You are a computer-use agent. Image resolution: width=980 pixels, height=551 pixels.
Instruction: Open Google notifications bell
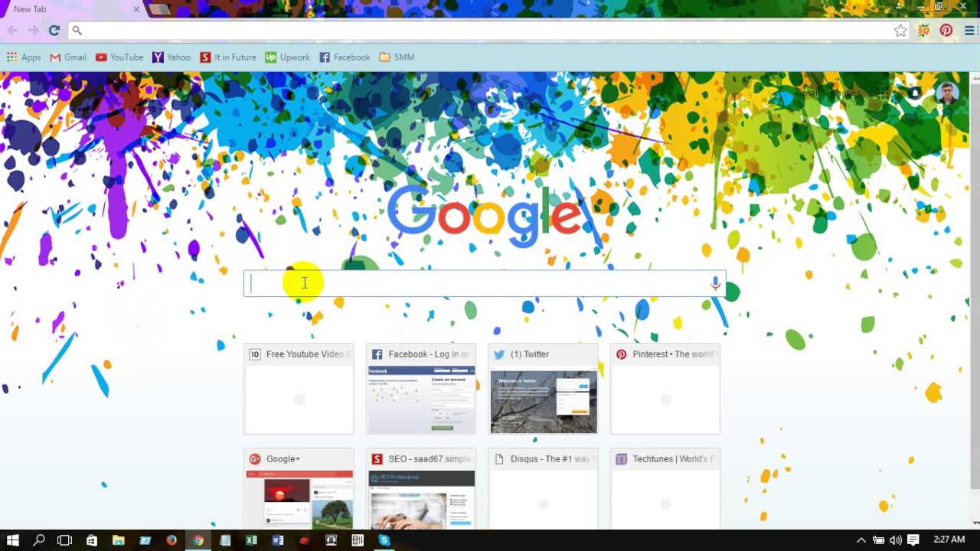914,93
